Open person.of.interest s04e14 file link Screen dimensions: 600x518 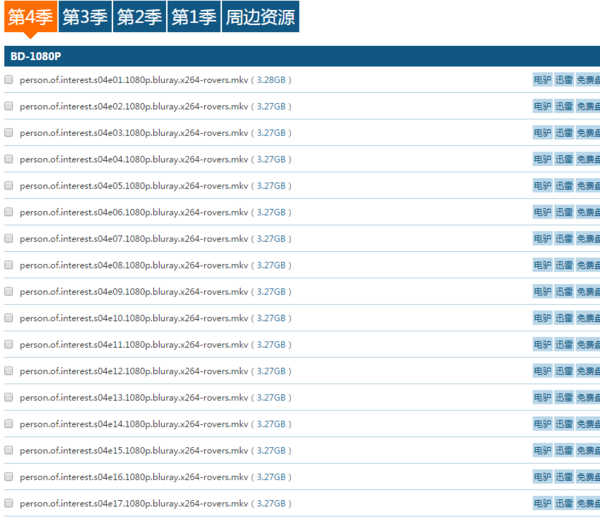pos(133,424)
